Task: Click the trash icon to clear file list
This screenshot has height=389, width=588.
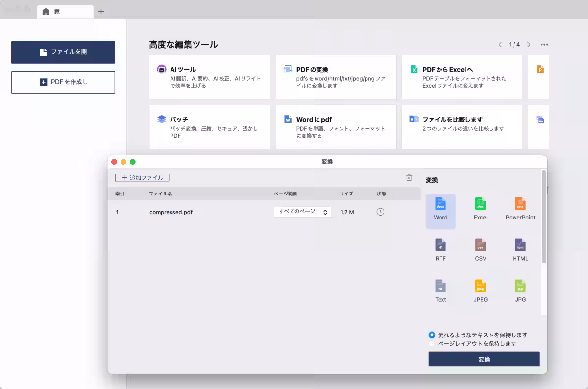Action: [409, 177]
